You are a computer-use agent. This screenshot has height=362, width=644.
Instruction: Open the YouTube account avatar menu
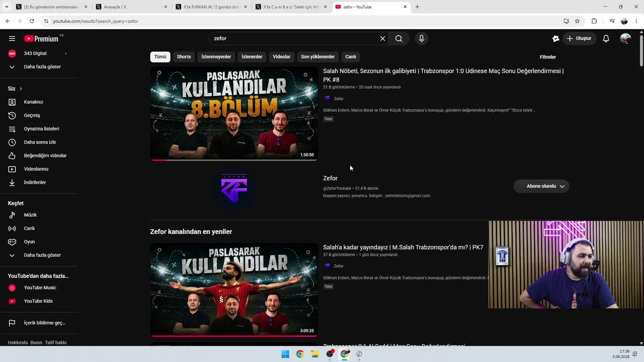625,39
